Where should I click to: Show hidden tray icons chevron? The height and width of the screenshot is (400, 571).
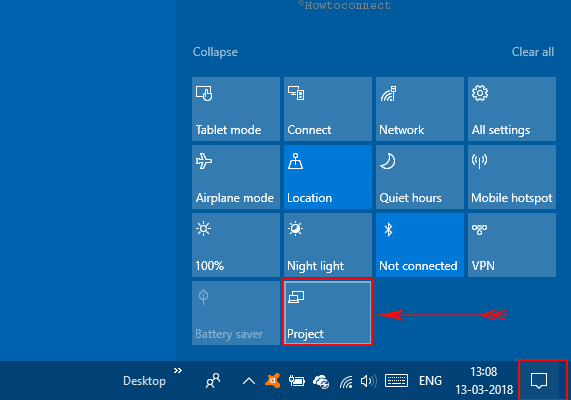249,381
